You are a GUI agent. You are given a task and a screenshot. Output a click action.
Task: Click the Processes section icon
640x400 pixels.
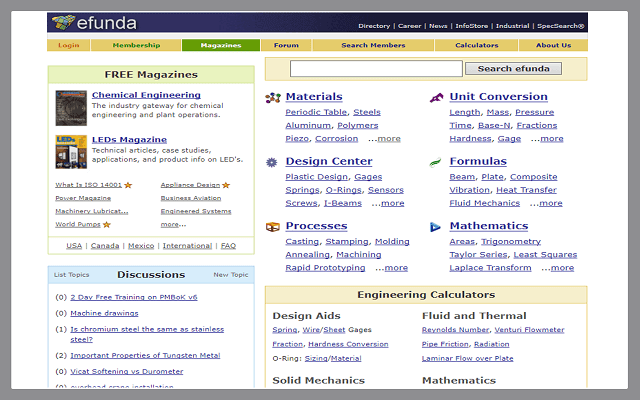click(x=272, y=227)
